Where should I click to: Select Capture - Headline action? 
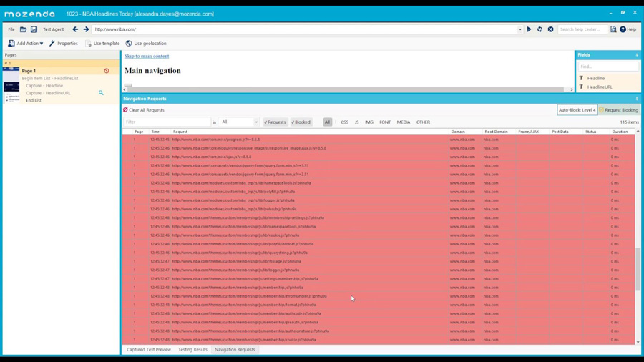44,86
